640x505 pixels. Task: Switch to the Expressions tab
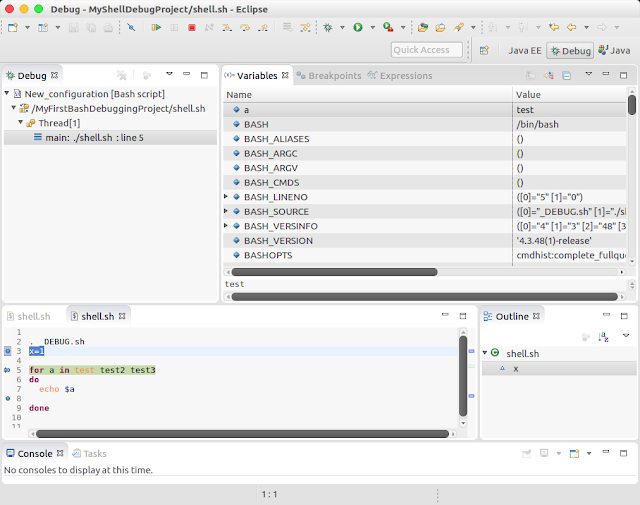click(x=400, y=76)
